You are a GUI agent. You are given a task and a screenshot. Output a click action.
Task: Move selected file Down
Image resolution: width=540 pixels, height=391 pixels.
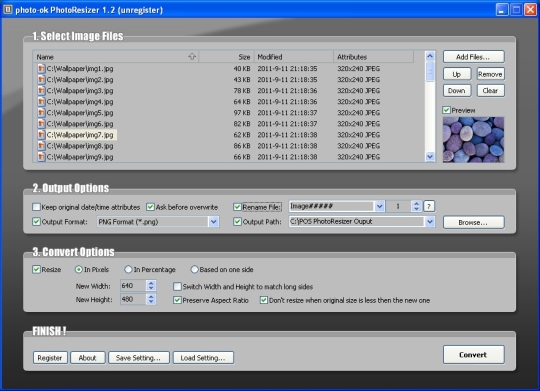tap(457, 91)
